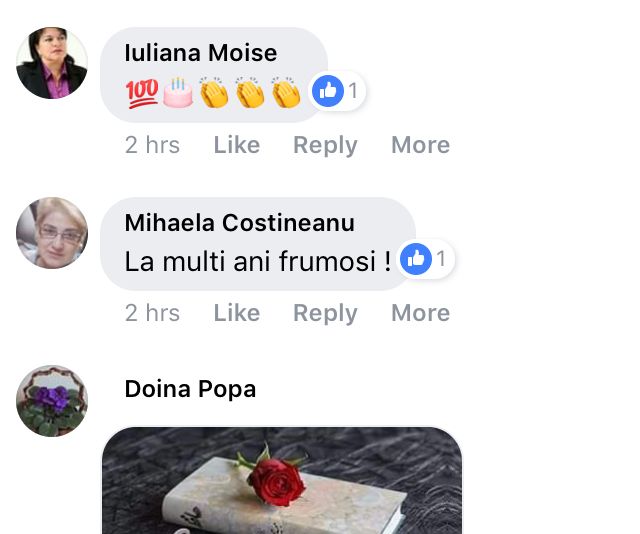Click the 2 hrs timestamp under Iuliana's comment
The width and height of the screenshot is (640, 534).
(152, 145)
